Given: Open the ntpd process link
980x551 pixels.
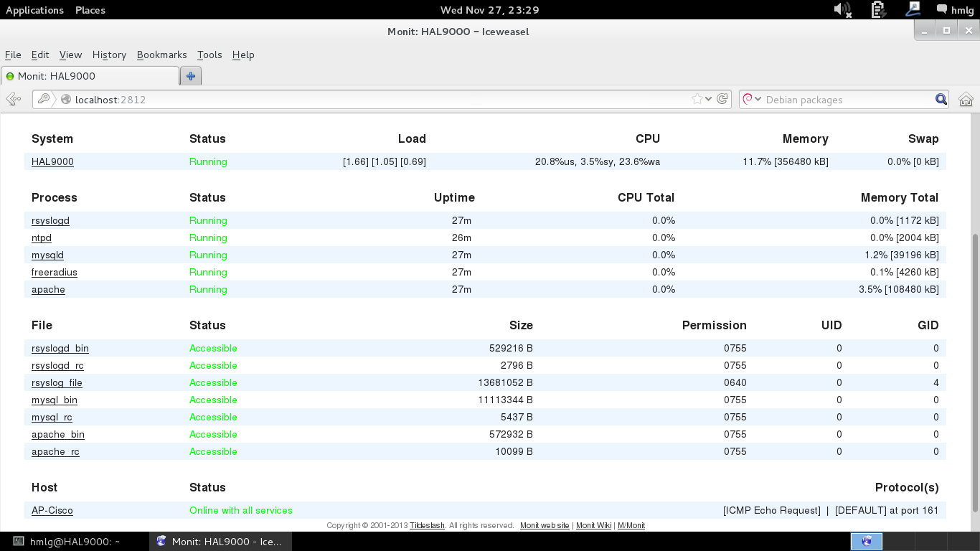Looking at the screenshot, I should 42,237.
